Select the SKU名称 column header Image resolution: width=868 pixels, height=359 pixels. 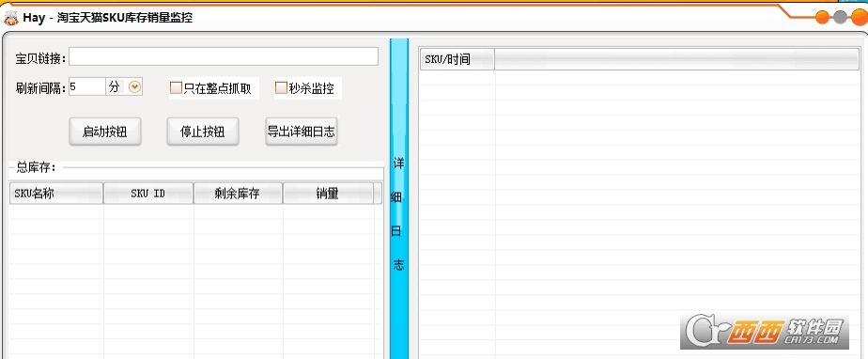pyautogui.click(x=56, y=194)
